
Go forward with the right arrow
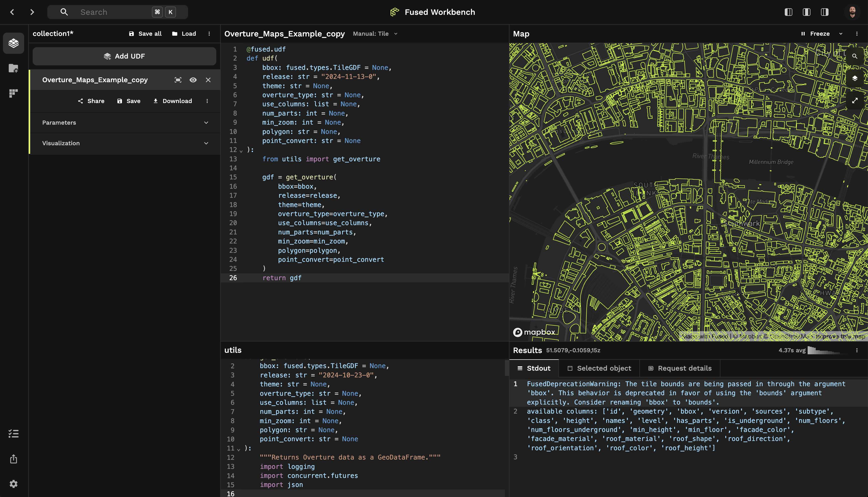(x=32, y=12)
